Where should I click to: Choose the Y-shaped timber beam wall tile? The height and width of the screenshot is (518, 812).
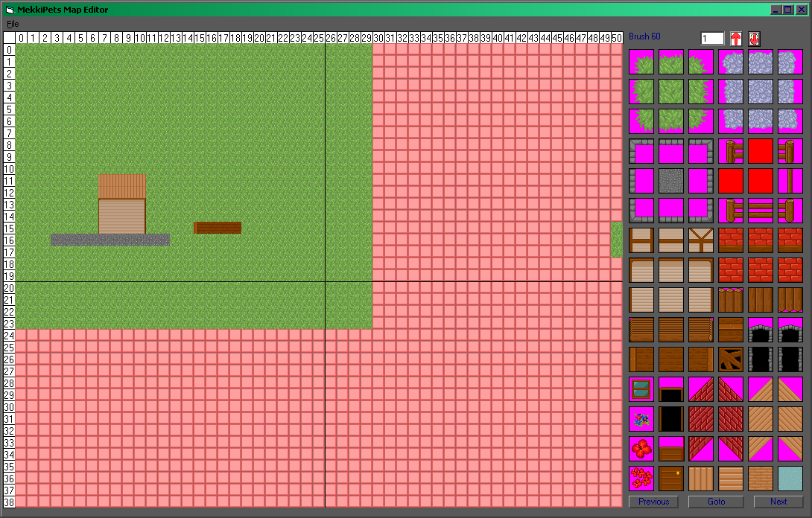point(701,240)
